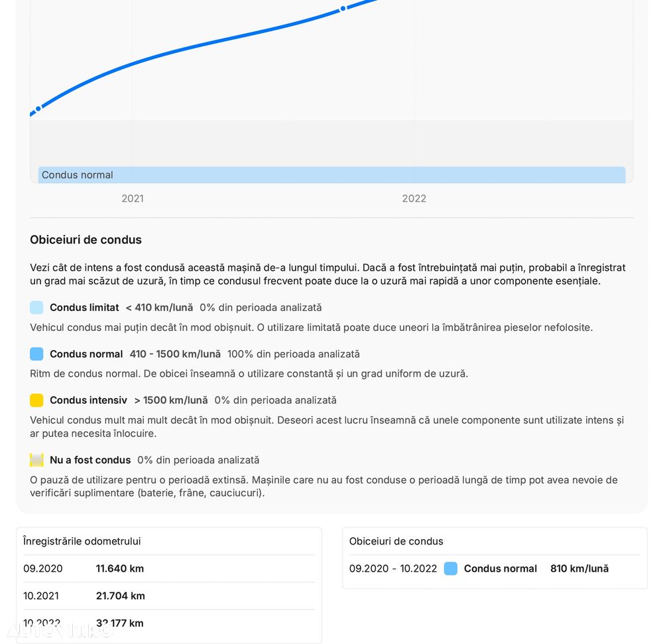Click the 2022 axis label
Screen dimensions: 663x644
414,198
